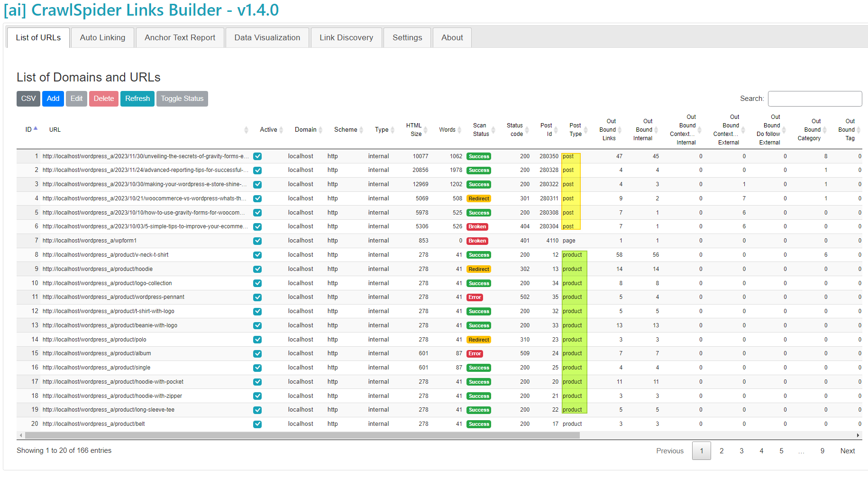Click the Redirect status badge in row 4
This screenshot has height=477, width=868.
tap(478, 199)
